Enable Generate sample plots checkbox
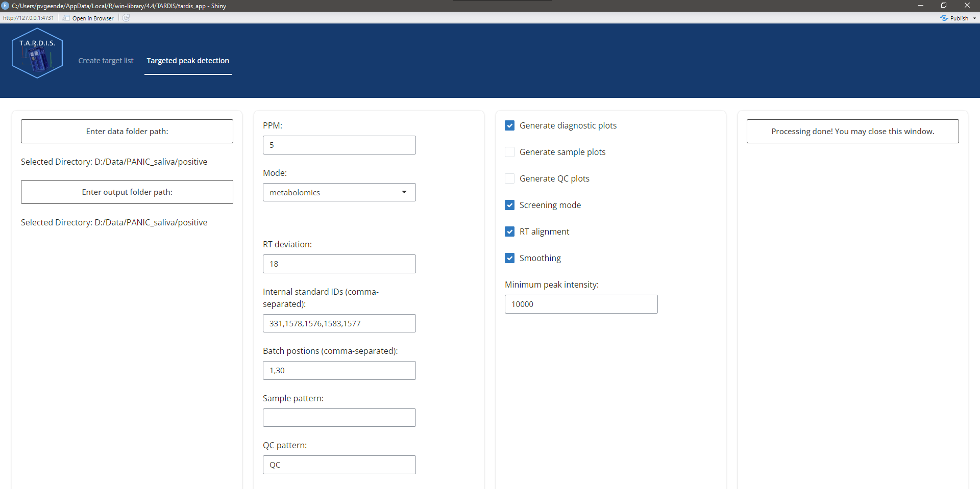This screenshot has width=980, height=489. 509,152
